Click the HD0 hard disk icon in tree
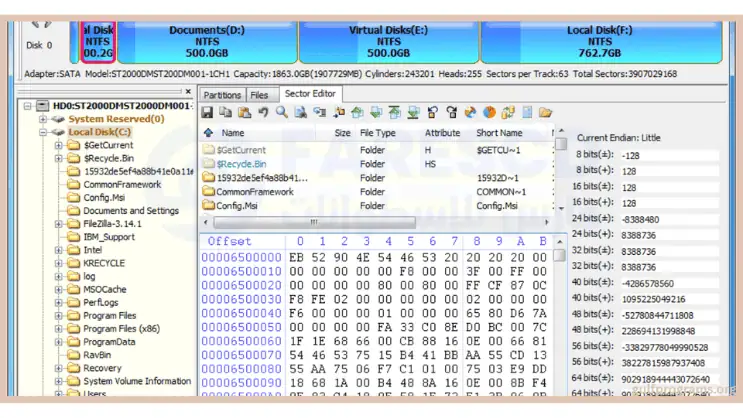This screenshot has width=743, height=418. pyautogui.click(x=43, y=105)
